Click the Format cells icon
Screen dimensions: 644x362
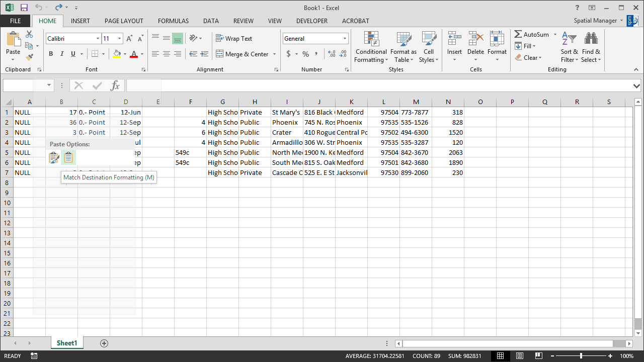click(497, 38)
